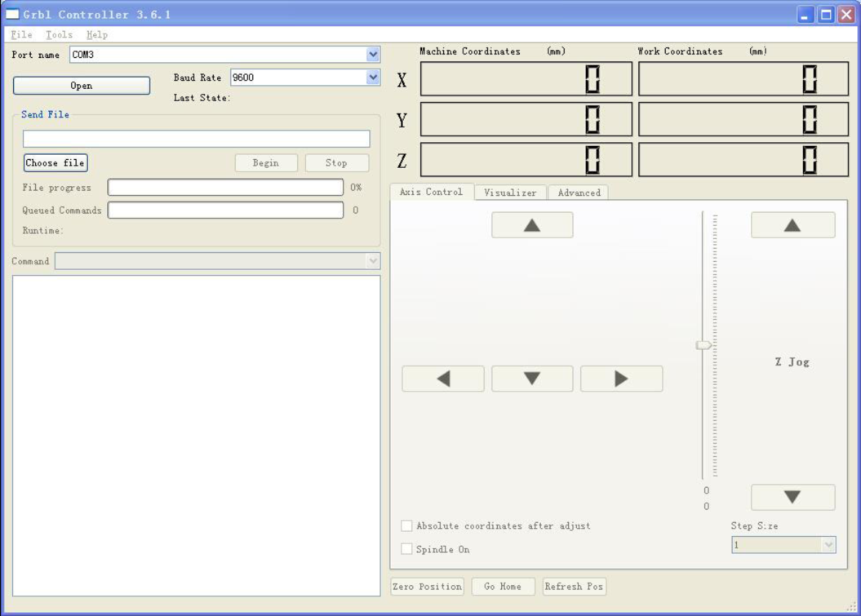The width and height of the screenshot is (861, 616).
Task: Click the Machine Coordinates X display
Action: tap(526, 79)
